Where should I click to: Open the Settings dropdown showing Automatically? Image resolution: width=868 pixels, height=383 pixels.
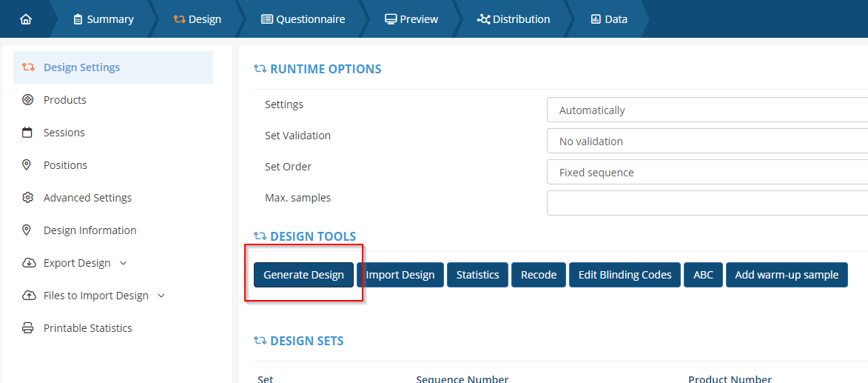[x=707, y=110]
